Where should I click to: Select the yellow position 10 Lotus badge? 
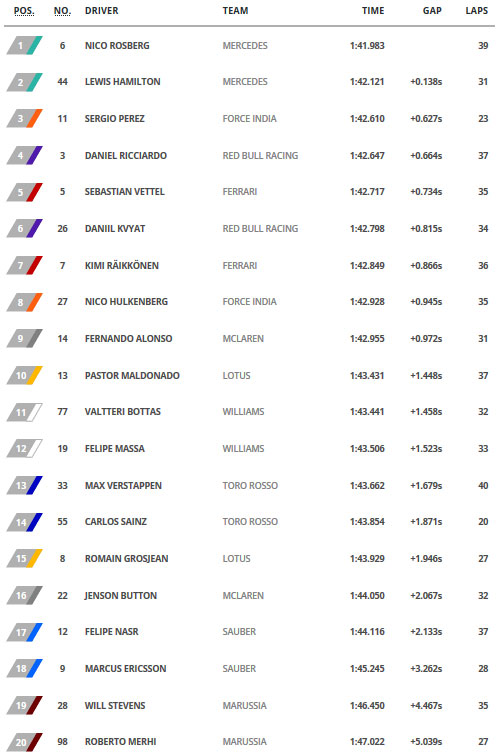(24, 375)
